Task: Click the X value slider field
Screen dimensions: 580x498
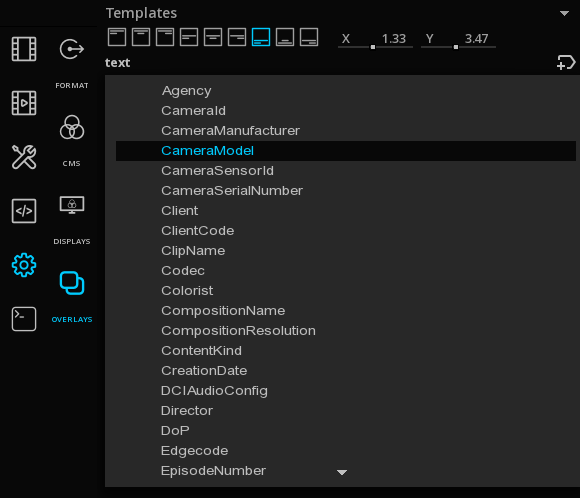Action: pos(375,39)
